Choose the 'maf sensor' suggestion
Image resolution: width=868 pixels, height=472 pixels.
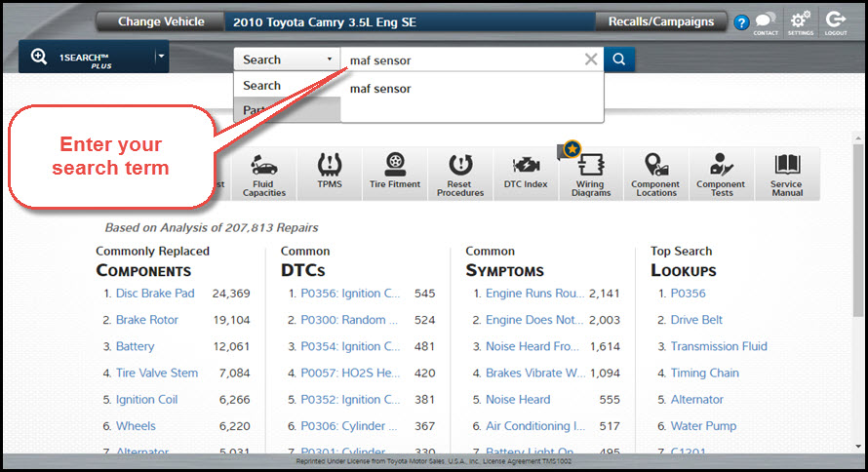tap(380, 89)
